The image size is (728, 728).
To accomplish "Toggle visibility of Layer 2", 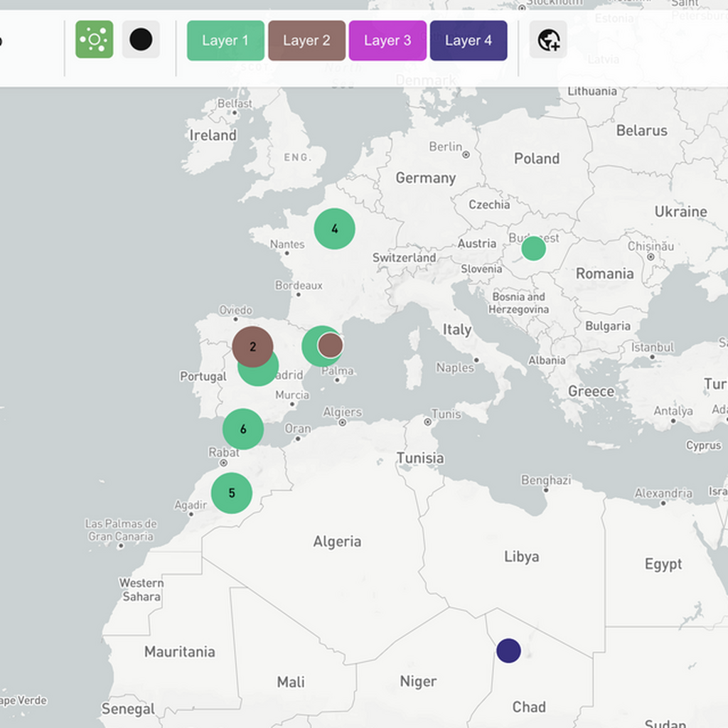I will point(306,41).
